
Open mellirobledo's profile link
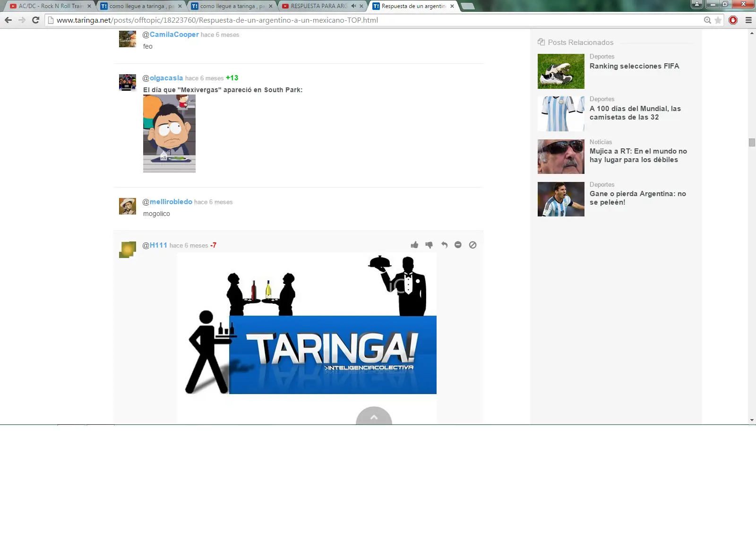(x=171, y=202)
